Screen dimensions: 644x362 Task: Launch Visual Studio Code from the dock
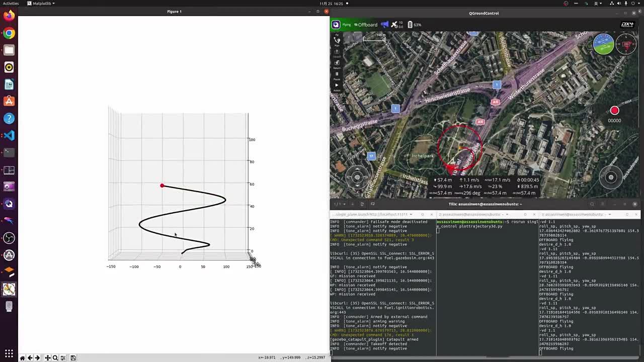9,135
